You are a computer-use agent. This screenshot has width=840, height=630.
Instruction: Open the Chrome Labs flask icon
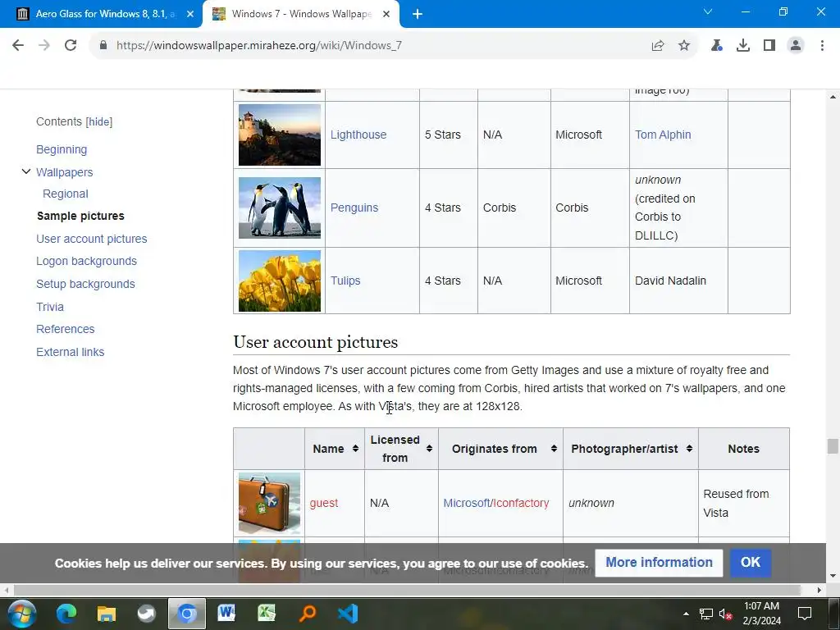(717, 46)
